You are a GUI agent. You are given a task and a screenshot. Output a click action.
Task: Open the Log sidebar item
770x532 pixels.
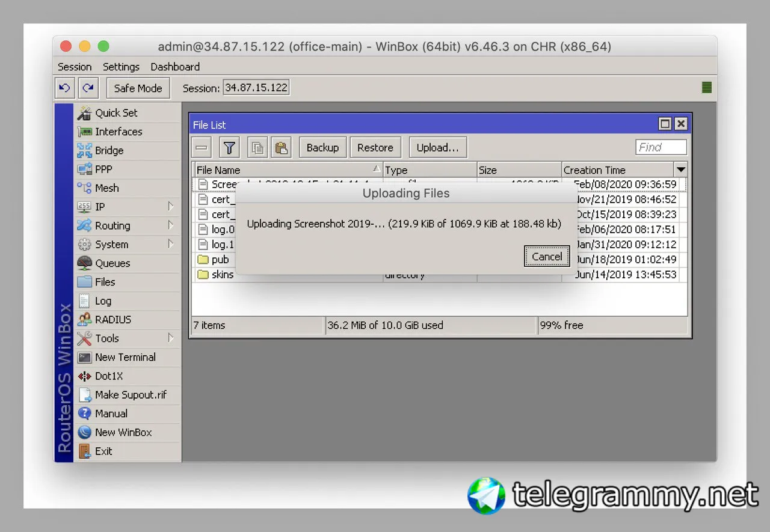point(128,301)
